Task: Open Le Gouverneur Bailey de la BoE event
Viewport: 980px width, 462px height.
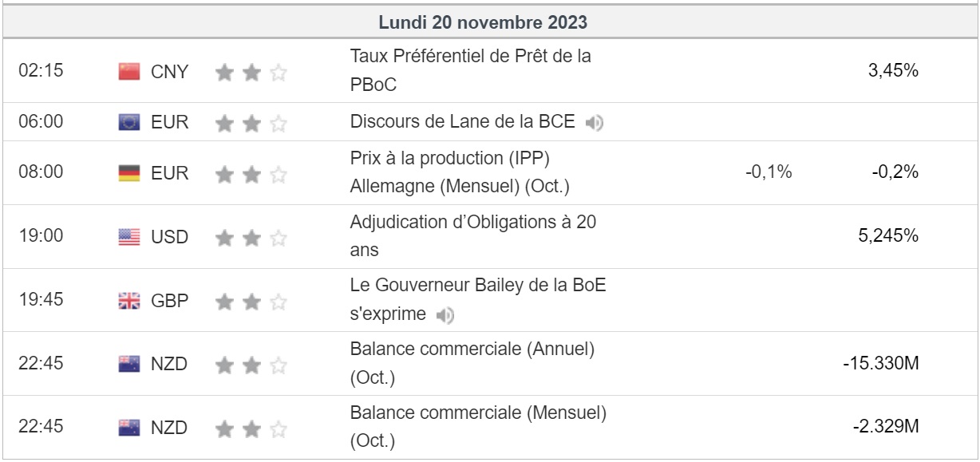Action: (x=477, y=286)
